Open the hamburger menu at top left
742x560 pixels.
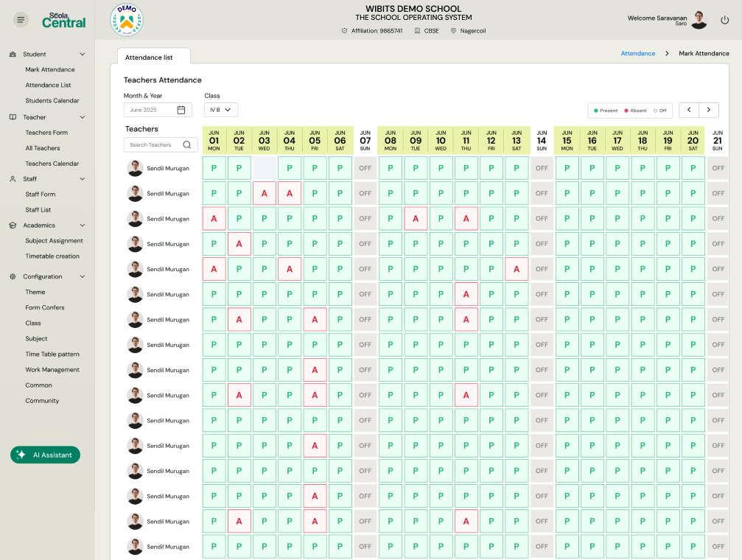tap(21, 19)
